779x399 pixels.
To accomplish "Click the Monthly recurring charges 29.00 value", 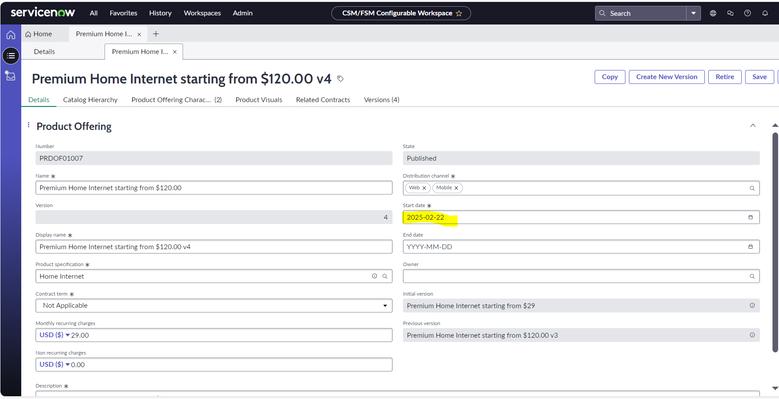I will [80, 335].
